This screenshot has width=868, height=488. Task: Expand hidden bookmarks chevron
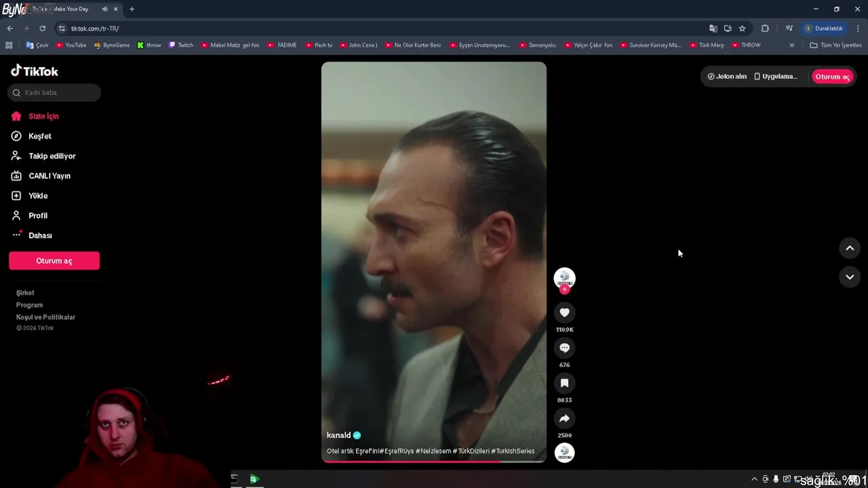791,45
